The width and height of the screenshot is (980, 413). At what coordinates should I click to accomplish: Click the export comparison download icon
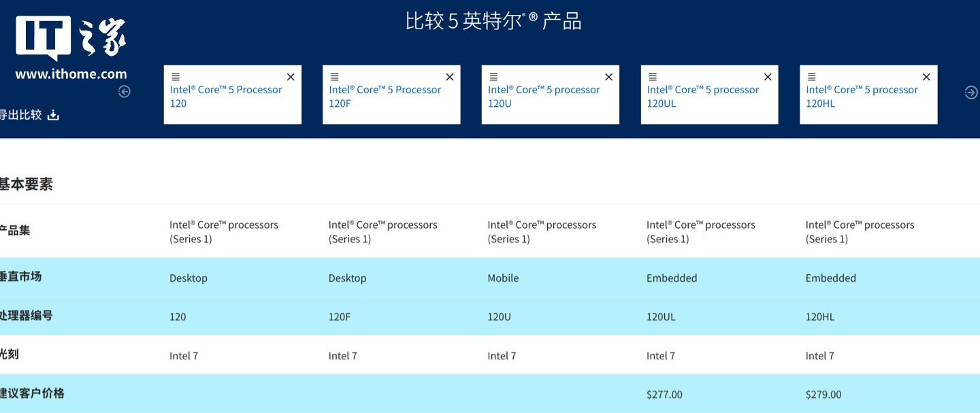pyautogui.click(x=53, y=115)
